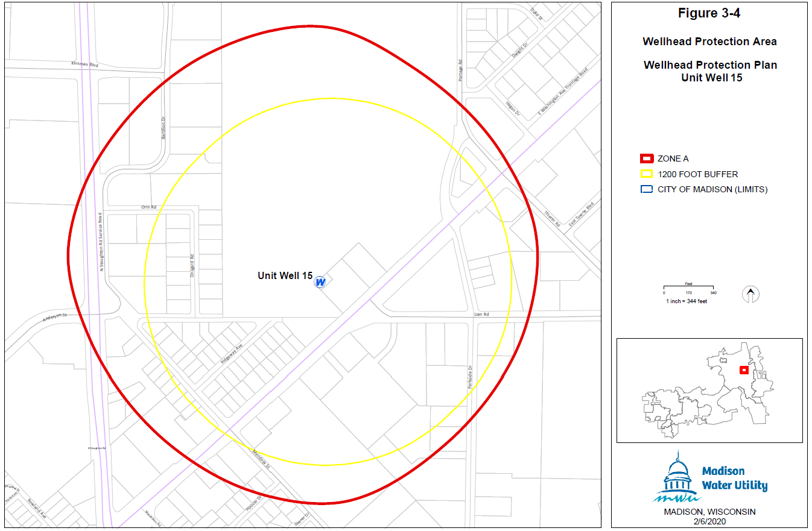Select the Anderson St road label
812x531 pixels.
click(54, 316)
